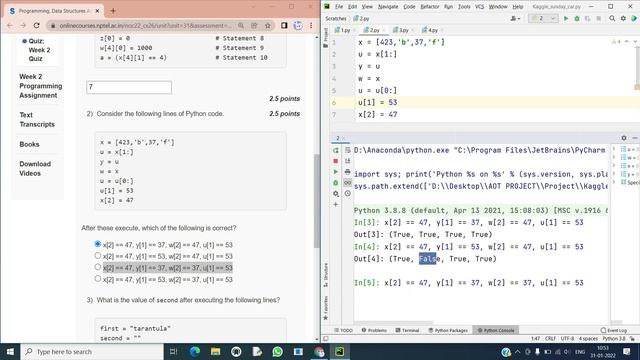
Task: Run the script with PyCharm's green Run button
Action: [x=566, y=18]
